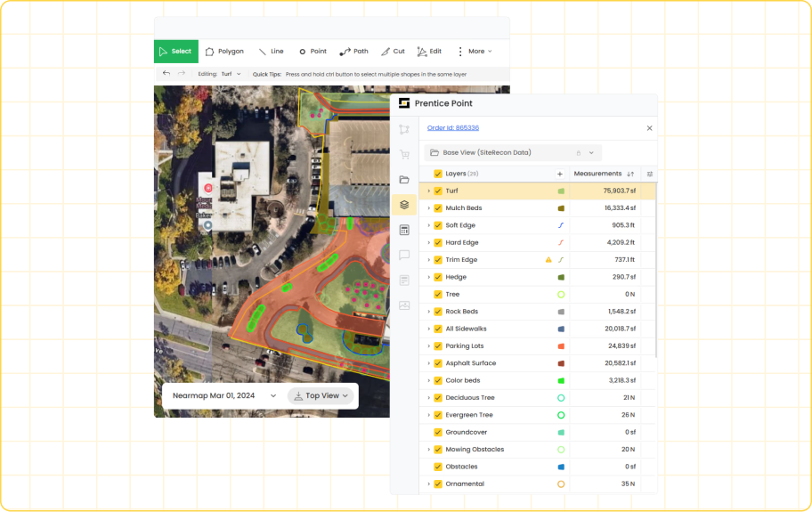The height and width of the screenshot is (512, 812).
Task: Toggle the Hedge layer checkbox
Action: tap(438, 277)
